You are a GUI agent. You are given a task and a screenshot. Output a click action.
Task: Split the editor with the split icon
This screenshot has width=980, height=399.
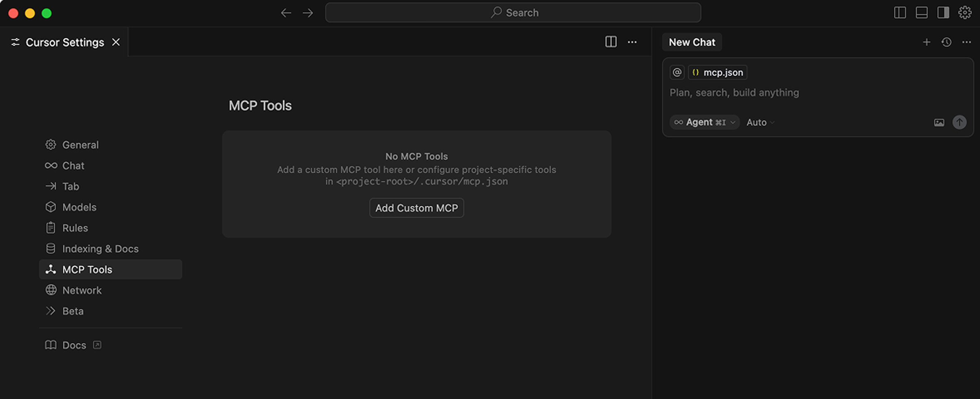coord(611,42)
